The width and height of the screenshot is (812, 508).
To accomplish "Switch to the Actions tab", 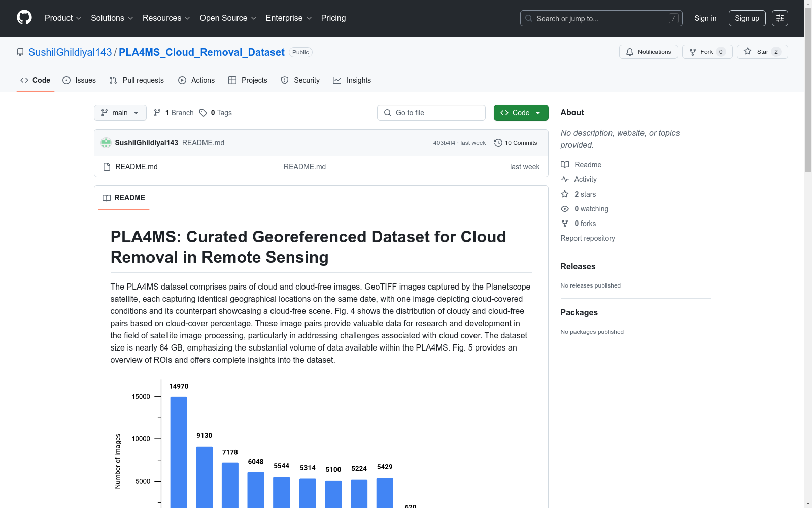I will [x=196, y=80].
